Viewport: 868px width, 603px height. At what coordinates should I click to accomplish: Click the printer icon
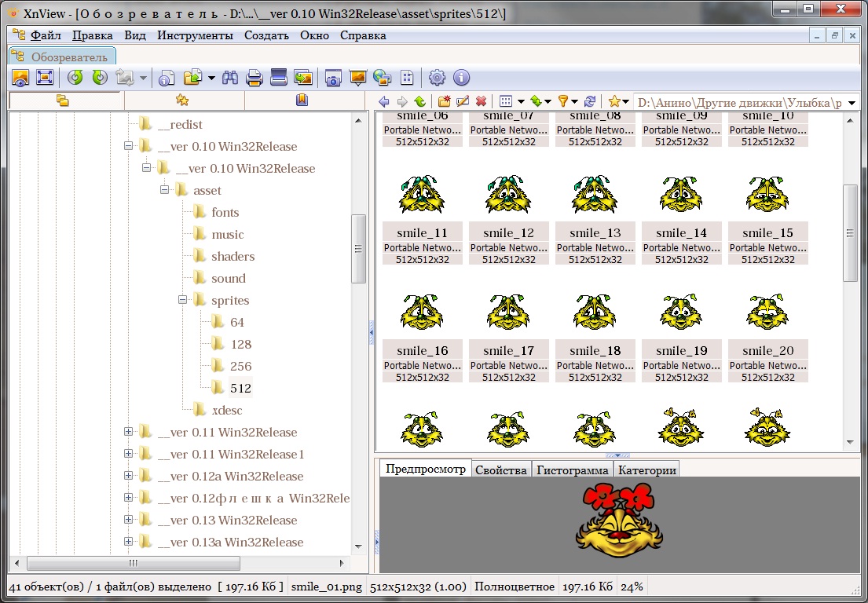pos(254,78)
